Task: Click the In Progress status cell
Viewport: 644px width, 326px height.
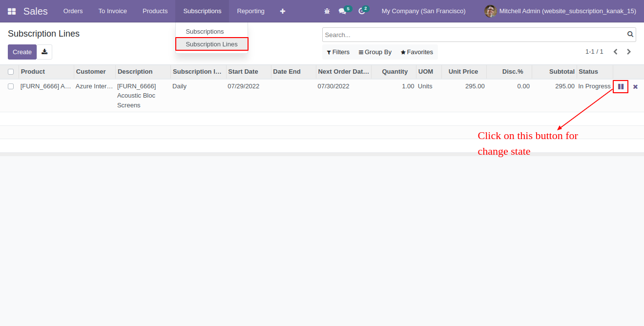Action: click(x=594, y=86)
